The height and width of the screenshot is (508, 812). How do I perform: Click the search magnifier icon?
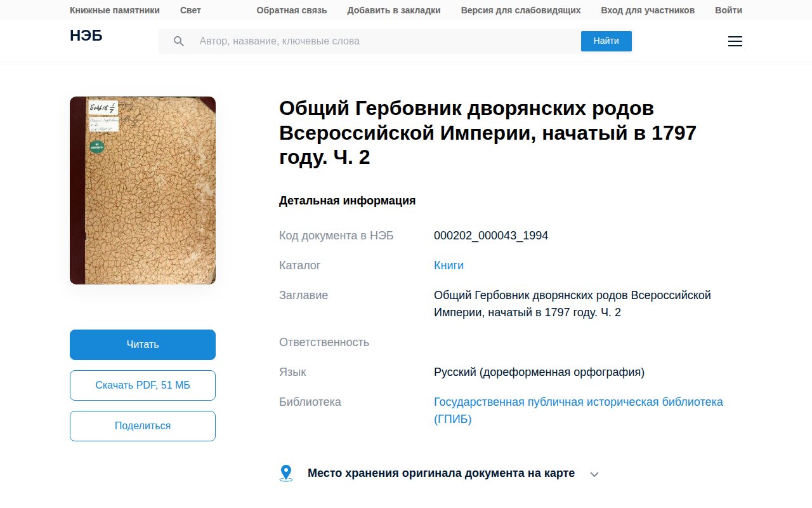(179, 41)
